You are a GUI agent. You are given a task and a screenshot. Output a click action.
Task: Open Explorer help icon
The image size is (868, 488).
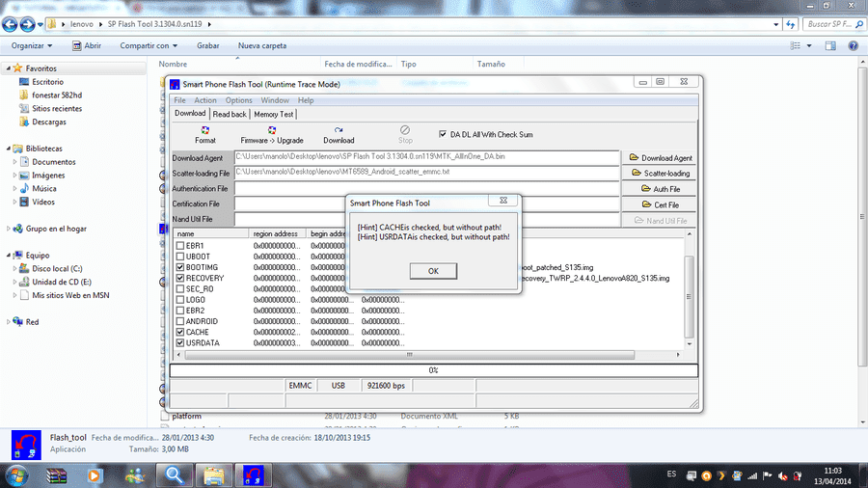point(854,46)
